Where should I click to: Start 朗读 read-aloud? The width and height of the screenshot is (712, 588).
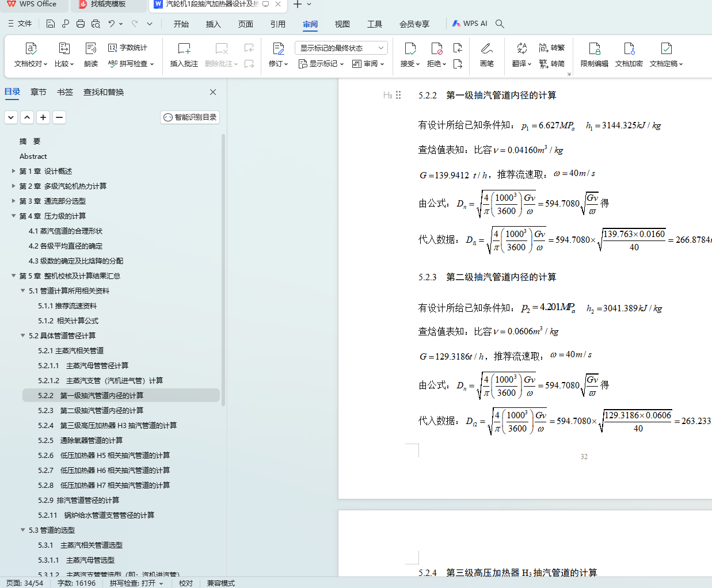coord(91,55)
